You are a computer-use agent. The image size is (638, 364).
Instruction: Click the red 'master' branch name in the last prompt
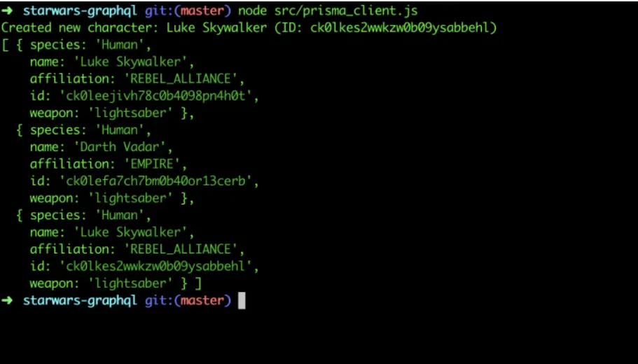tap(202, 300)
